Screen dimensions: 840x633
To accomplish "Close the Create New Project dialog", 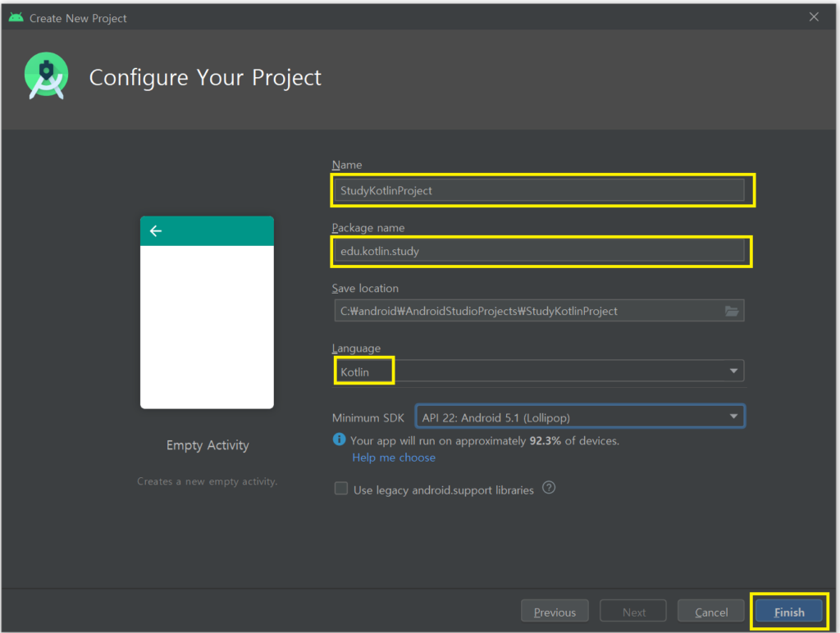I will (814, 17).
